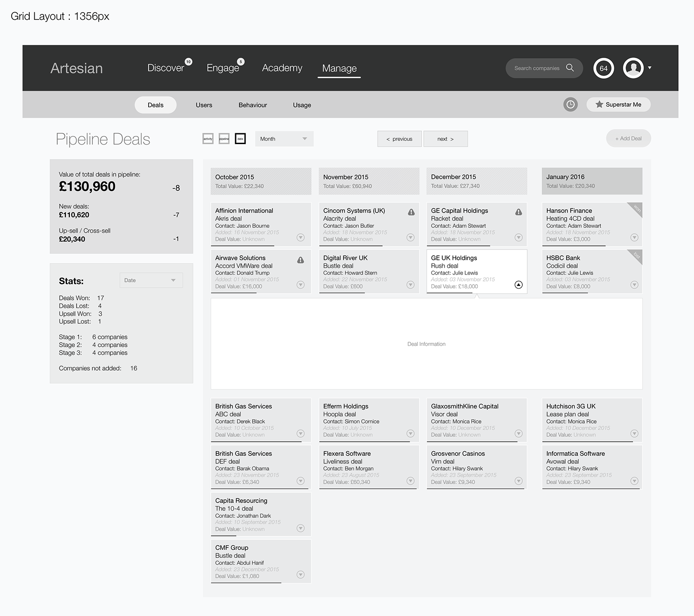Go to the Engage menu

pos(222,68)
